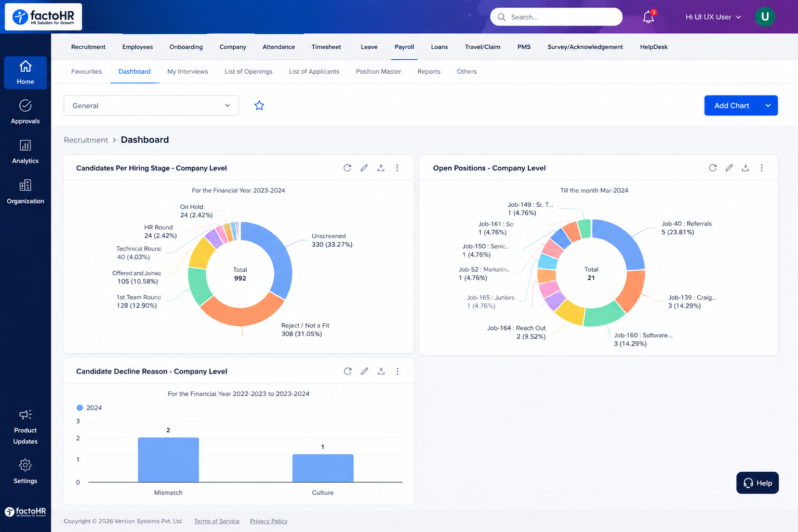The width and height of the screenshot is (798, 532).
Task: Click in the Search input field
Action: 556,17
